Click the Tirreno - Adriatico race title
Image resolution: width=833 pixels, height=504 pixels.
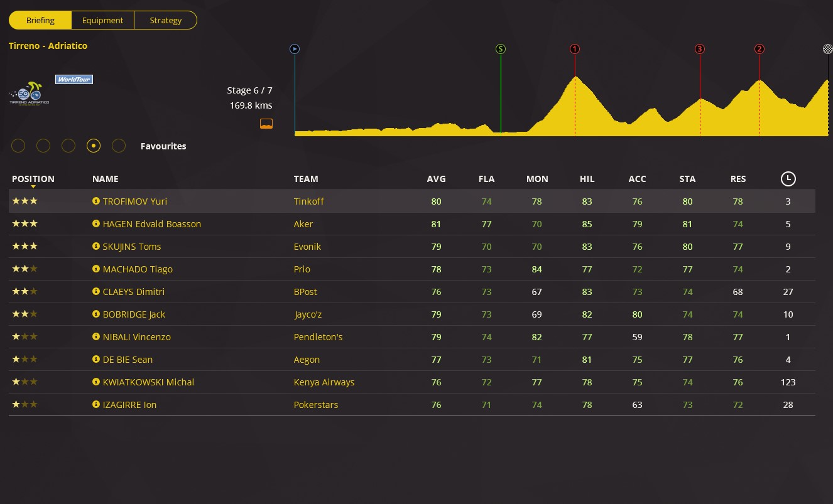click(x=48, y=46)
